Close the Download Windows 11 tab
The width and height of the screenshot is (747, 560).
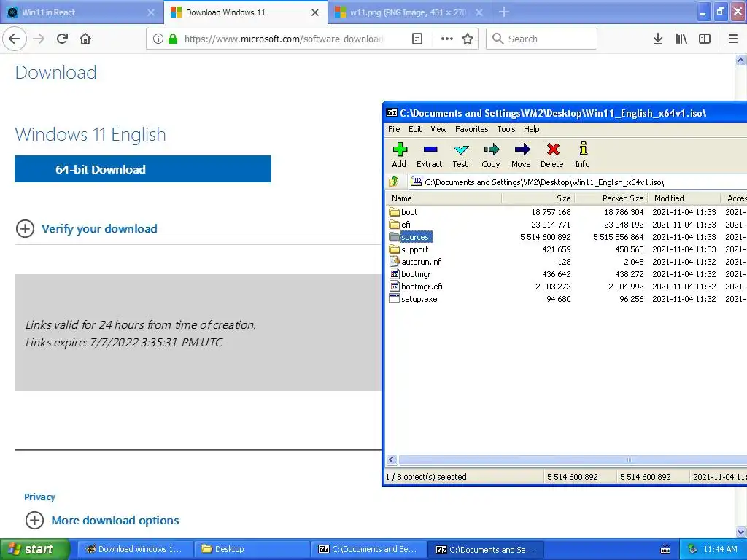(x=315, y=12)
